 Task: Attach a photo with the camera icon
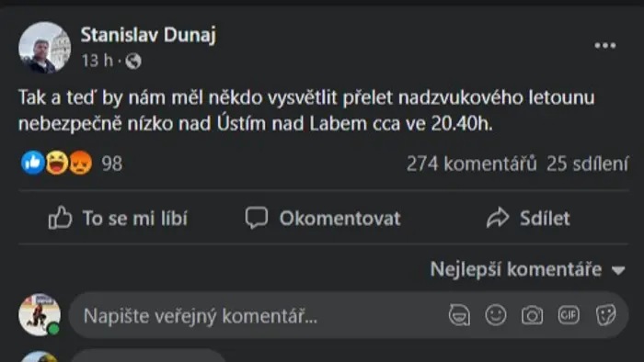pyautogui.click(x=532, y=315)
